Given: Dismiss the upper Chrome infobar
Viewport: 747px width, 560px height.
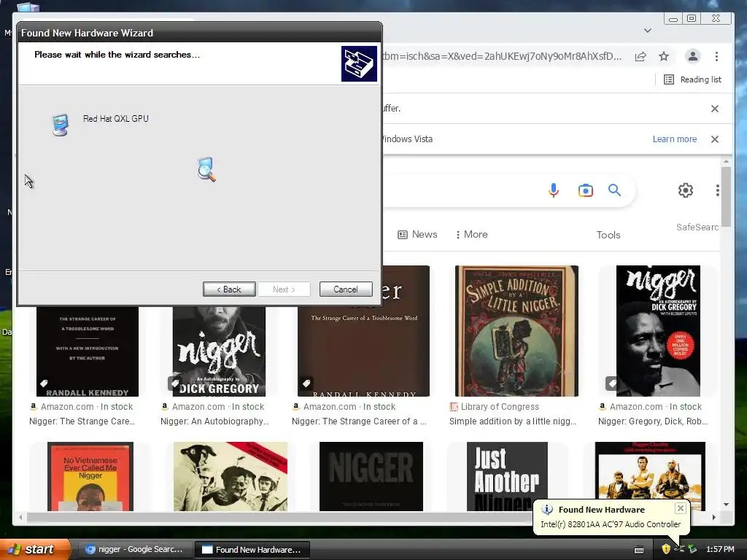Looking at the screenshot, I should coord(715,109).
